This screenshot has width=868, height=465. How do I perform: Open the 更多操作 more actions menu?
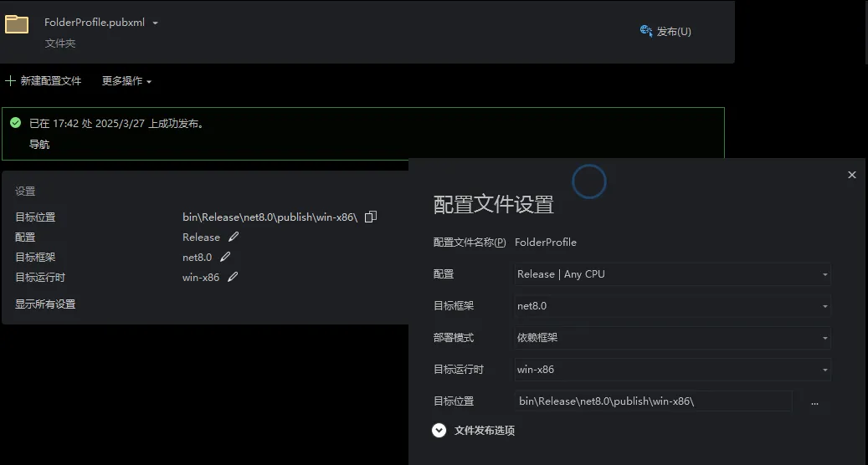click(x=126, y=81)
